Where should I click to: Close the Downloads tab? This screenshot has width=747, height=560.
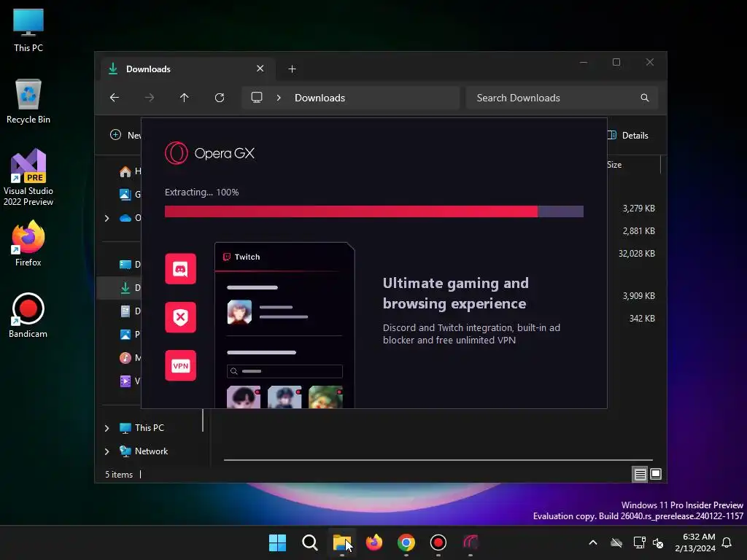coord(260,69)
